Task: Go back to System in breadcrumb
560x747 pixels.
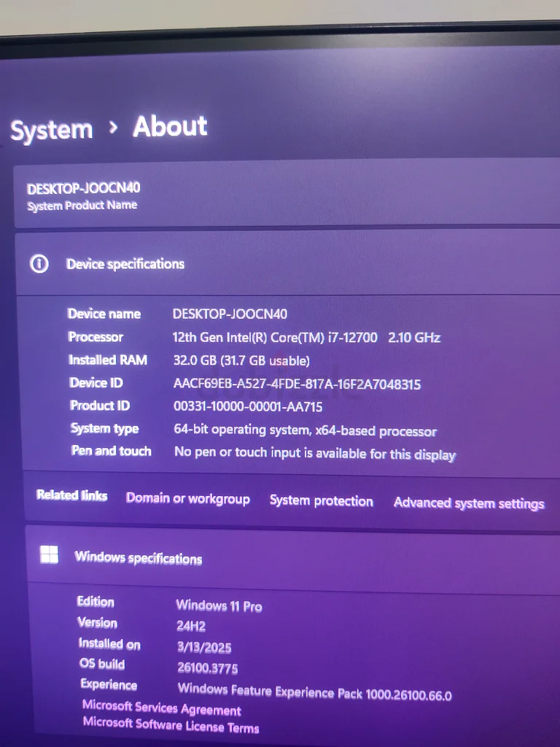Action: (52, 130)
